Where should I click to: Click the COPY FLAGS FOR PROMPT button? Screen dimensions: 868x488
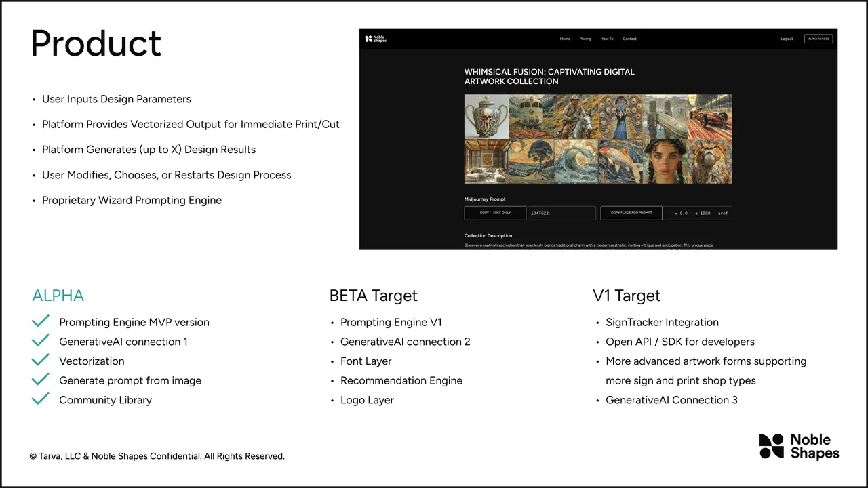pyautogui.click(x=631, y=213)
